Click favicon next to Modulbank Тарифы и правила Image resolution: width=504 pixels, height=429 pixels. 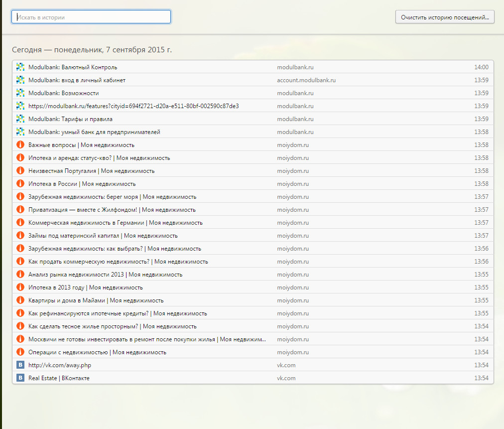coord(20,119)
